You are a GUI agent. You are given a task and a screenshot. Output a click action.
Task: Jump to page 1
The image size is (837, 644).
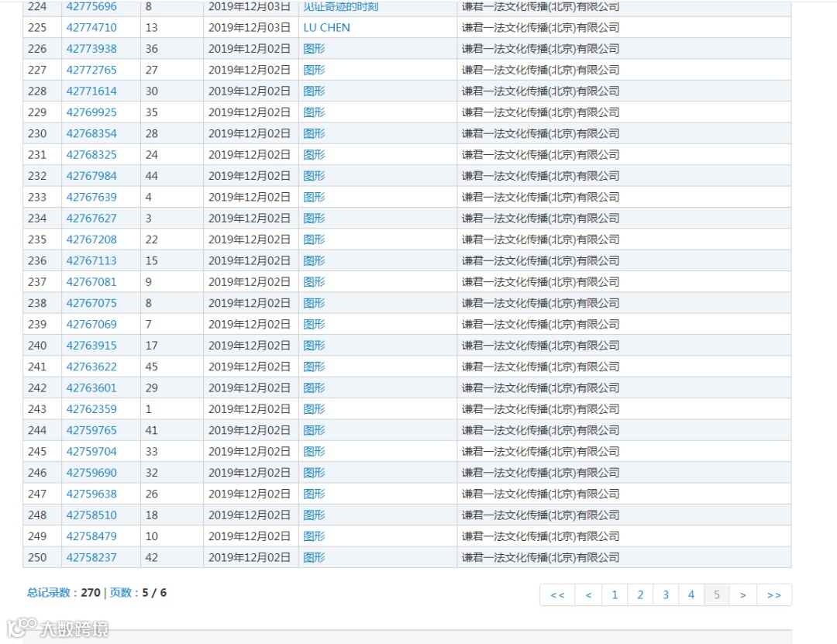[615, 595]
